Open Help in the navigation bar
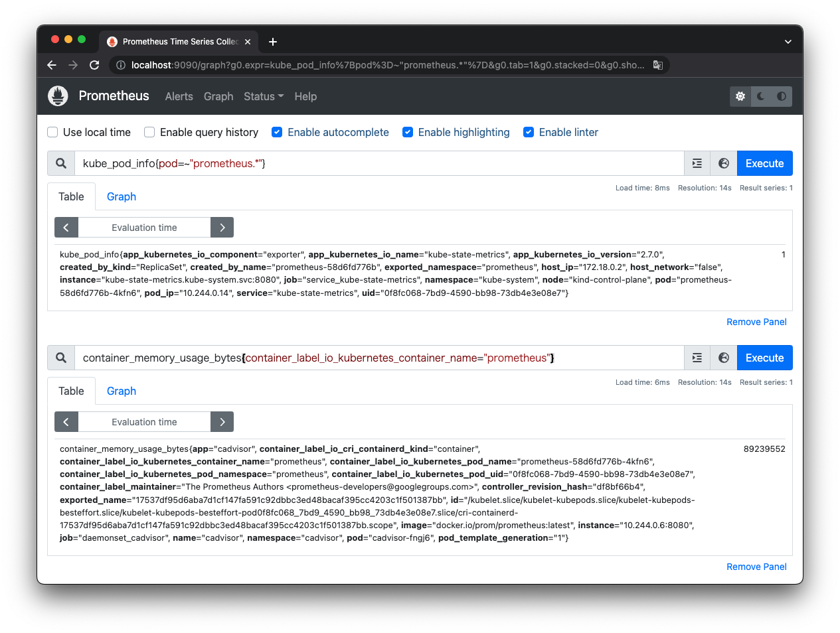This screenshot has width=840, height=633. click(305, 96)
